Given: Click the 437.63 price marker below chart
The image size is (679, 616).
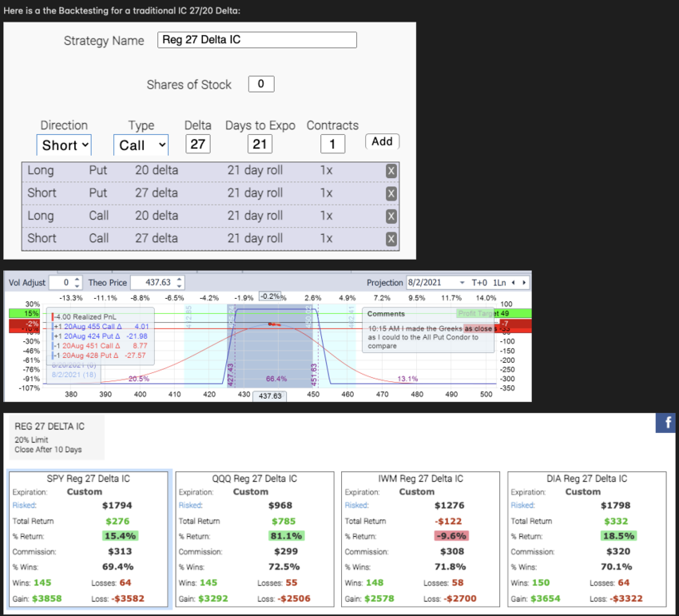Looking at the screenshot, I should (x=270, y=396).
